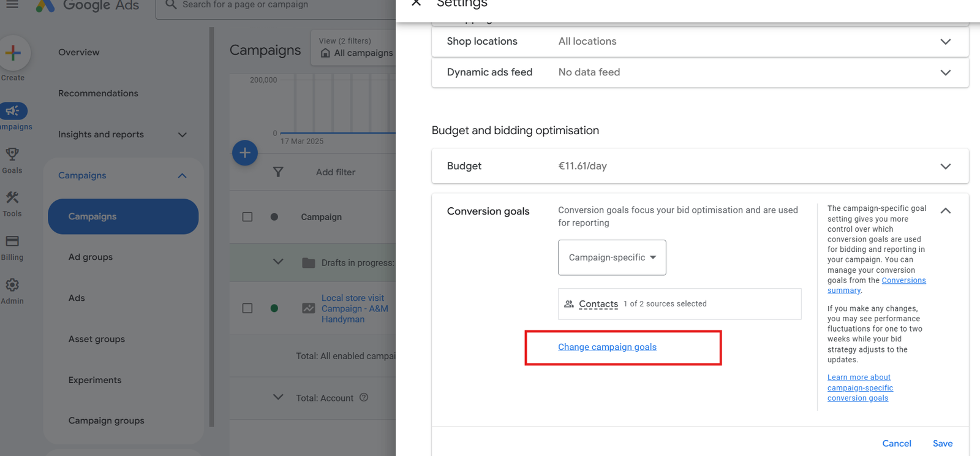
Task: Click the Save button
Action: (943, 444)
